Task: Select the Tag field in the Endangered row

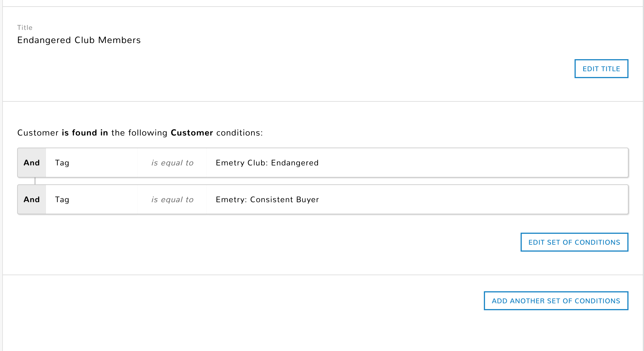Action: tap(62, 163)
